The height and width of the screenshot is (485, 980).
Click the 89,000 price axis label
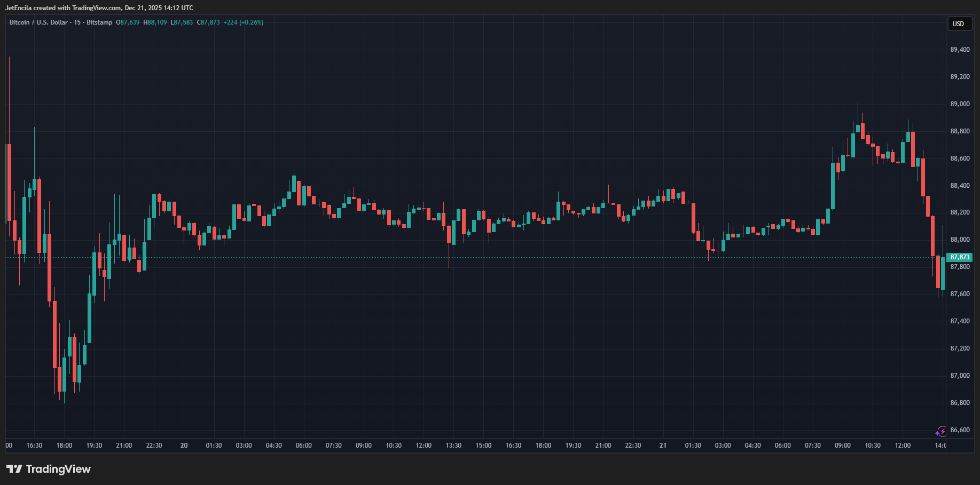pos(960,104)
